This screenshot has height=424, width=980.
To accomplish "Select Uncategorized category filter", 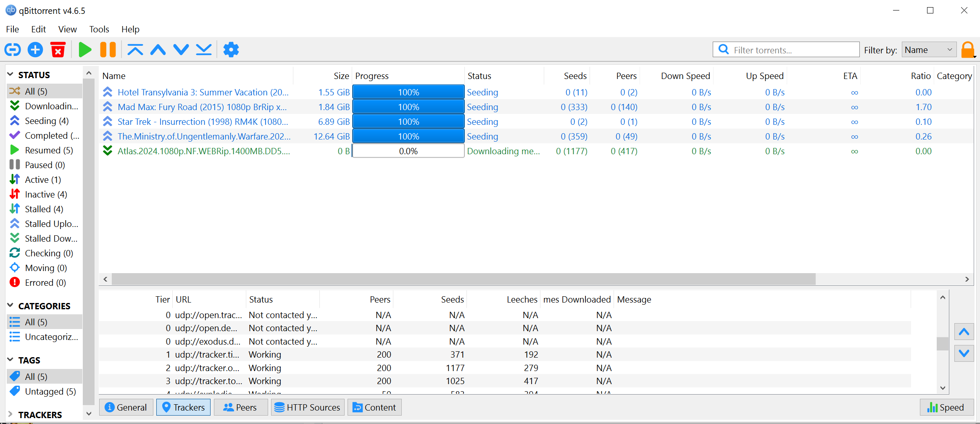I will (45, 337).
